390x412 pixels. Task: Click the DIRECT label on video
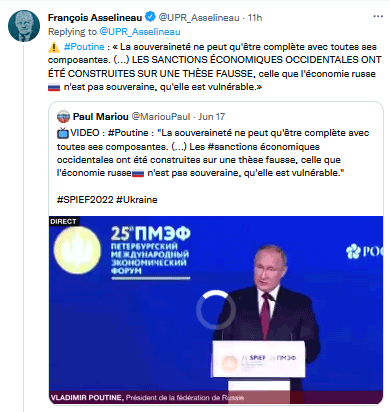coord(63,221)
